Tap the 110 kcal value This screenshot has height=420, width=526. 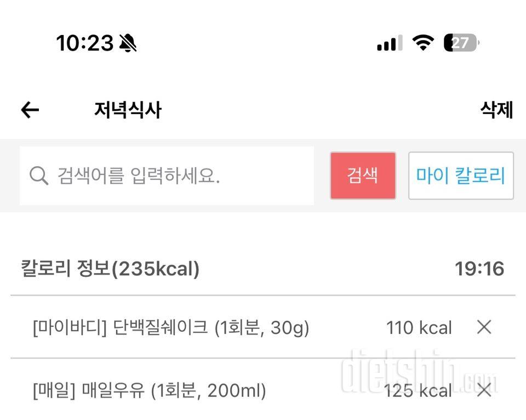pos(419,328)
